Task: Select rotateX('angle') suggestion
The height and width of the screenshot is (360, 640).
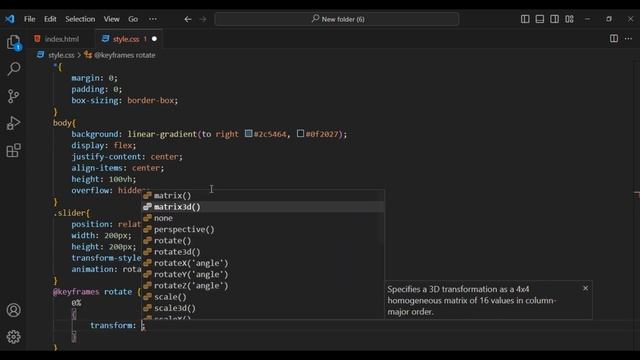Action: point(263,263)
